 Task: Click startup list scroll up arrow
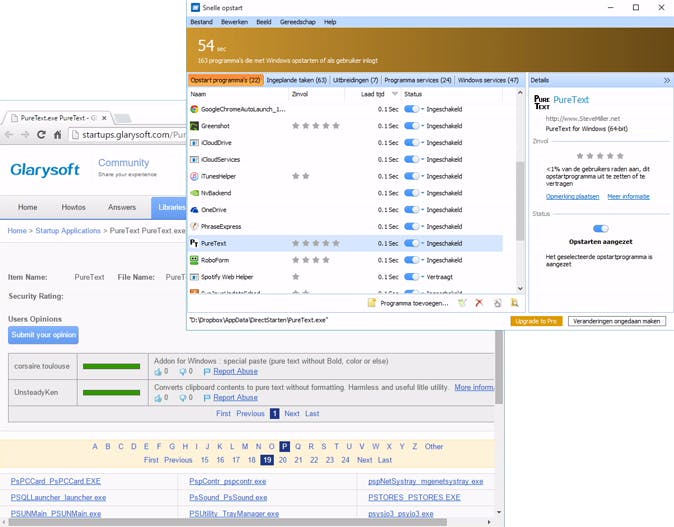[x=520, y=92]
